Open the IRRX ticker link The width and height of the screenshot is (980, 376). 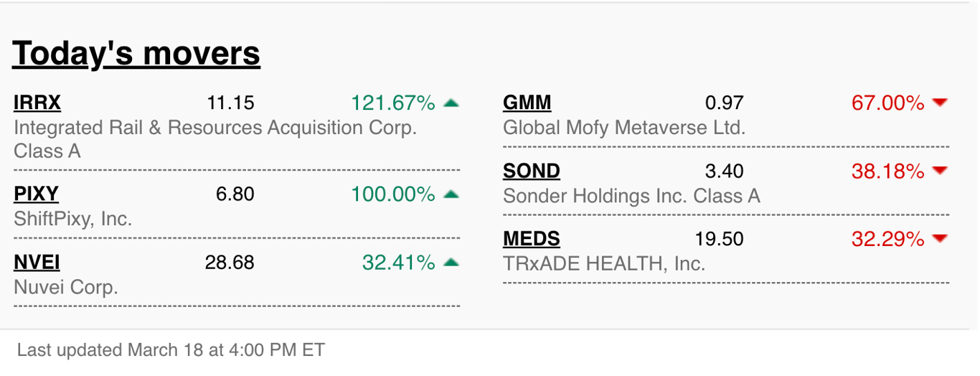point(37,103)
